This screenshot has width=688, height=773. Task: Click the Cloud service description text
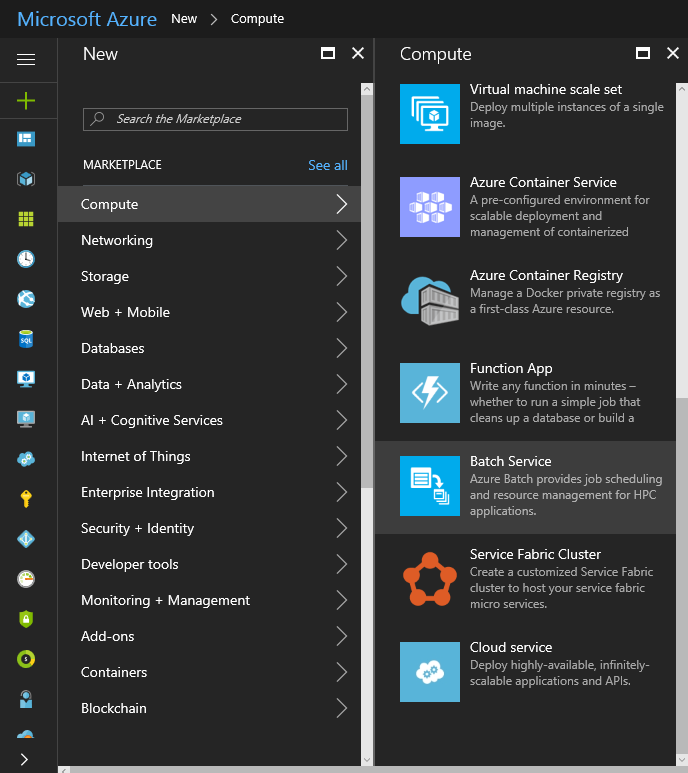point(559,673)
